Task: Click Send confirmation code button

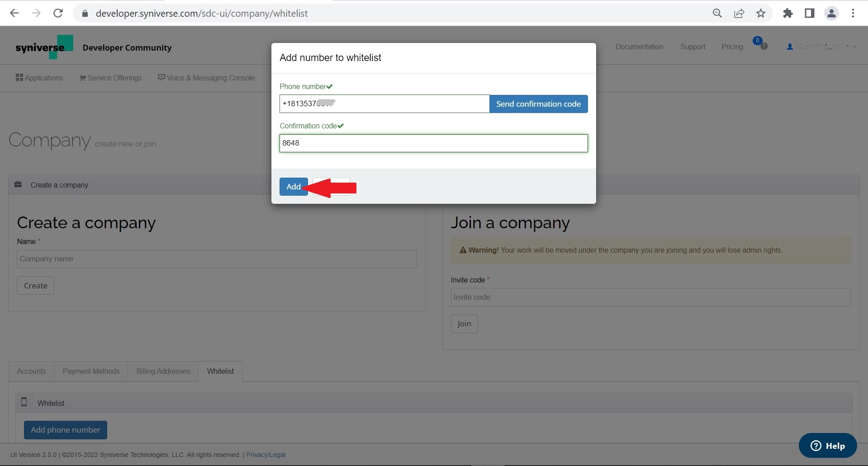Action: click(x=538, y=104)
